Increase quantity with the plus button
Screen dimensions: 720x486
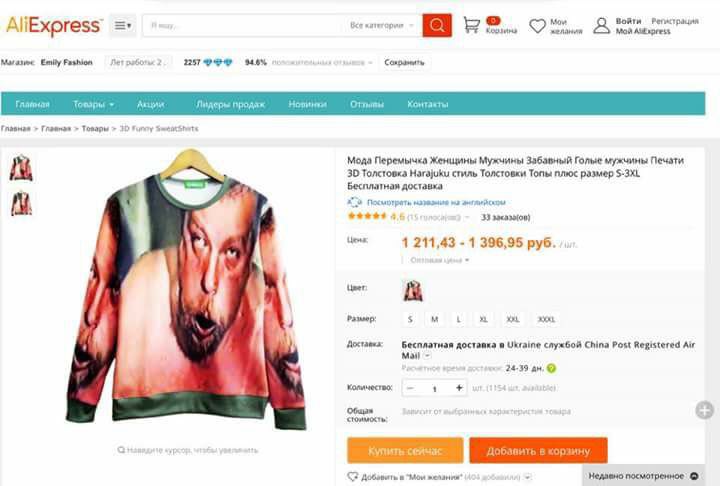(x=459, y=388)
